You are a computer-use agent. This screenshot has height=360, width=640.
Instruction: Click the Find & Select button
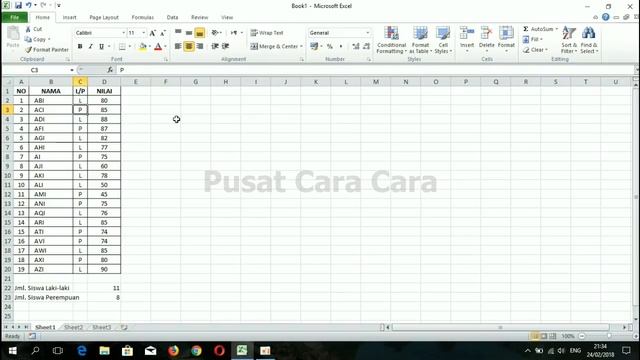(589, 40)
